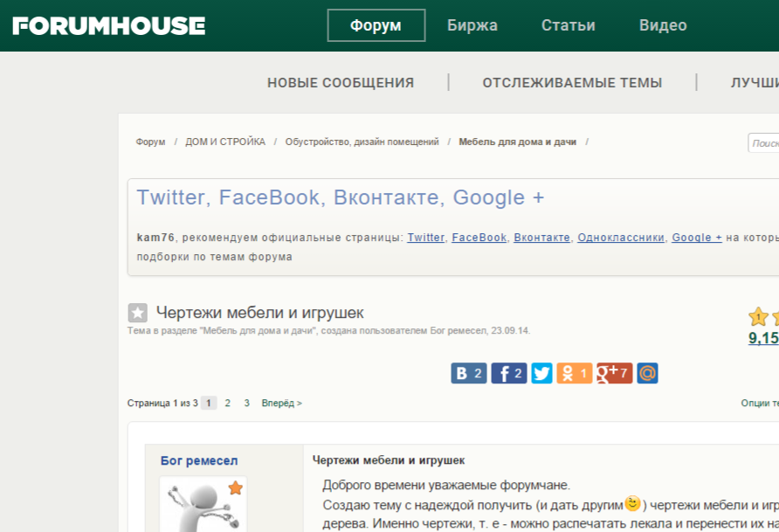Open the notice heading Twitter, FaceBook, Вконтакте, Google +
This screenshot has height=532, width=779.
pyautogui.click(x=341, y=197)
